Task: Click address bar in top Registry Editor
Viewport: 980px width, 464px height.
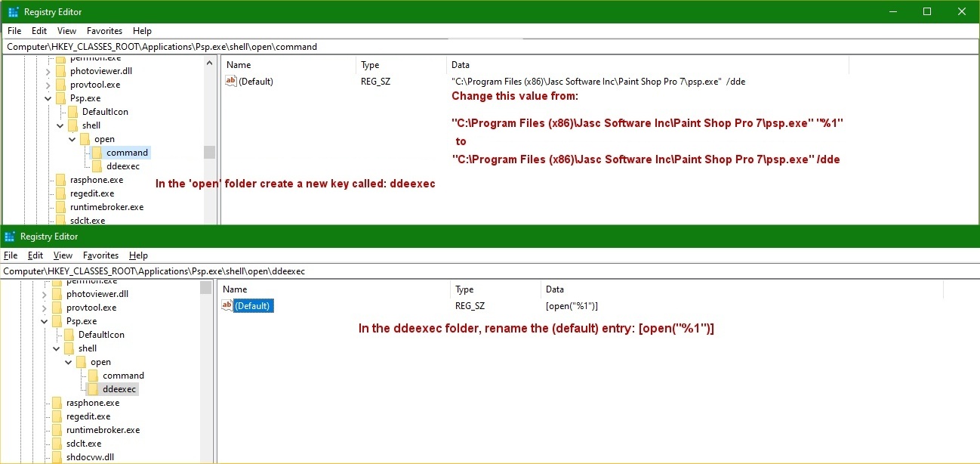Action: point(490,46)
